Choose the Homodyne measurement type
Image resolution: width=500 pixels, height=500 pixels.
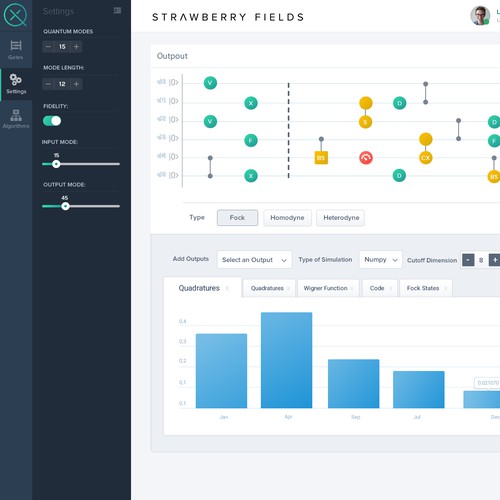[287, 218]
